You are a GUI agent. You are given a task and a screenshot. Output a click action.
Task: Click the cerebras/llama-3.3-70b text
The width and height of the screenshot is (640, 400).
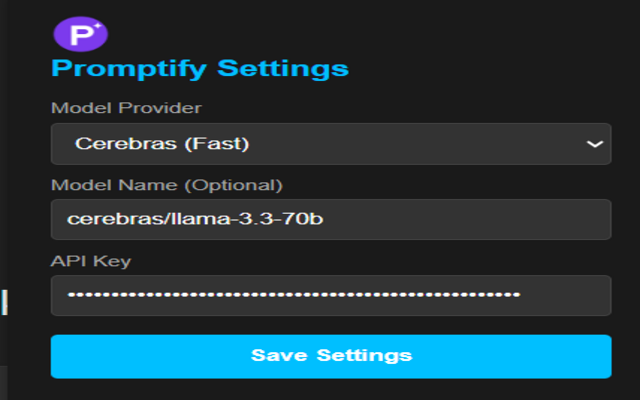tap(195, 219)
